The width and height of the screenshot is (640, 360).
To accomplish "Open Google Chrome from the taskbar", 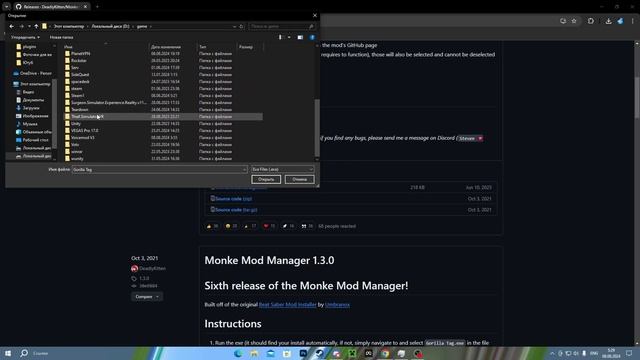I will click(x=385, y=353).
